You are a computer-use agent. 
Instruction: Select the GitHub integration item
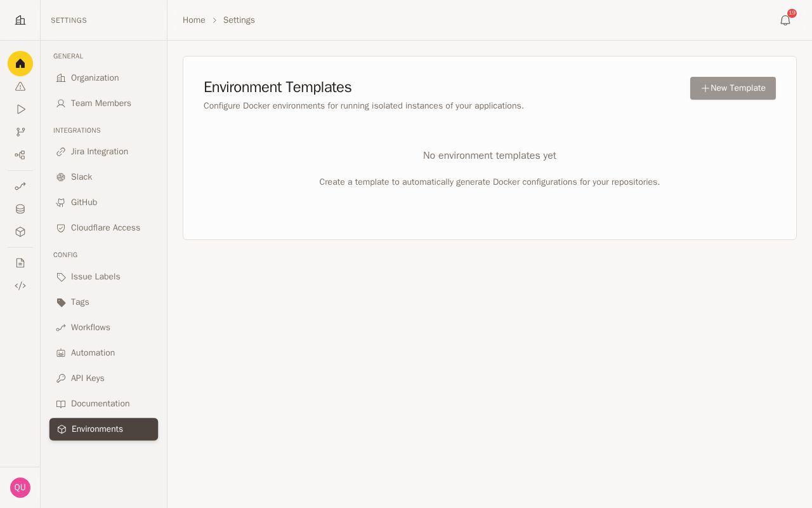[x=103, y=203]
